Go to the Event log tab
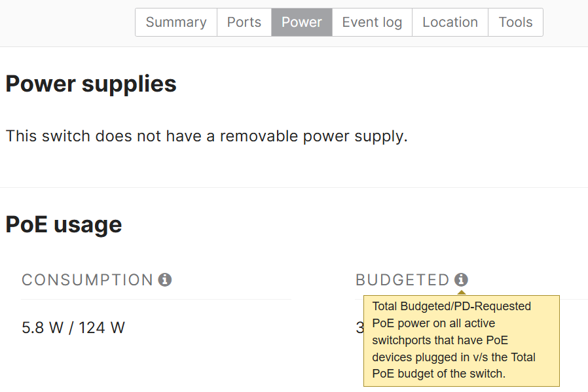Image resolution: width=588 pixels, height=392 pixels. pyautogui.click(x=372, y=22)
